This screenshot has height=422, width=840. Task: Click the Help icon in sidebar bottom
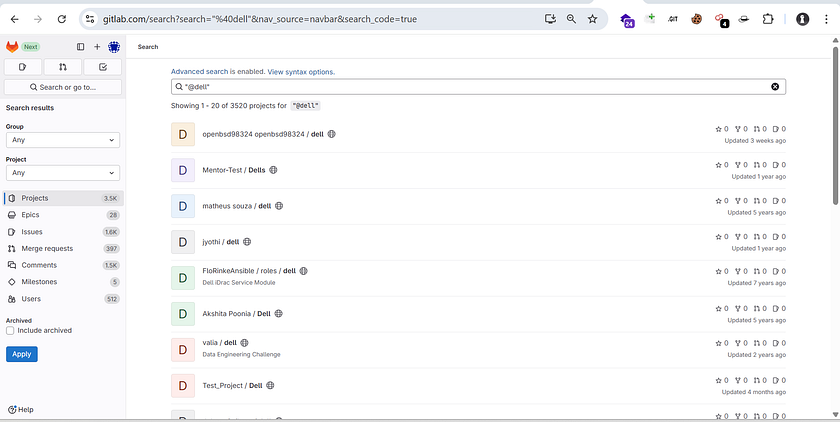click(12, 410)
